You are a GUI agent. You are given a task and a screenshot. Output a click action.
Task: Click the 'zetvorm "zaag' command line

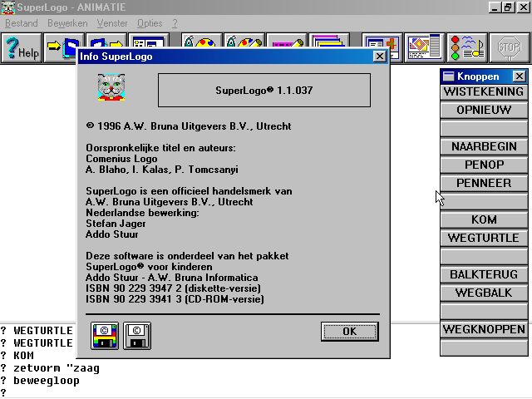coord(56,368)
